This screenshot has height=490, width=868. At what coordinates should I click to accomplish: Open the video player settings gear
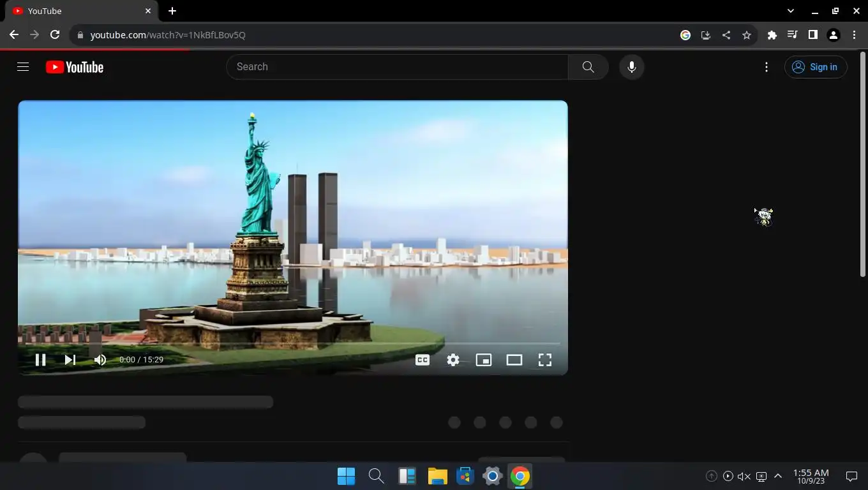coord(453,360)
